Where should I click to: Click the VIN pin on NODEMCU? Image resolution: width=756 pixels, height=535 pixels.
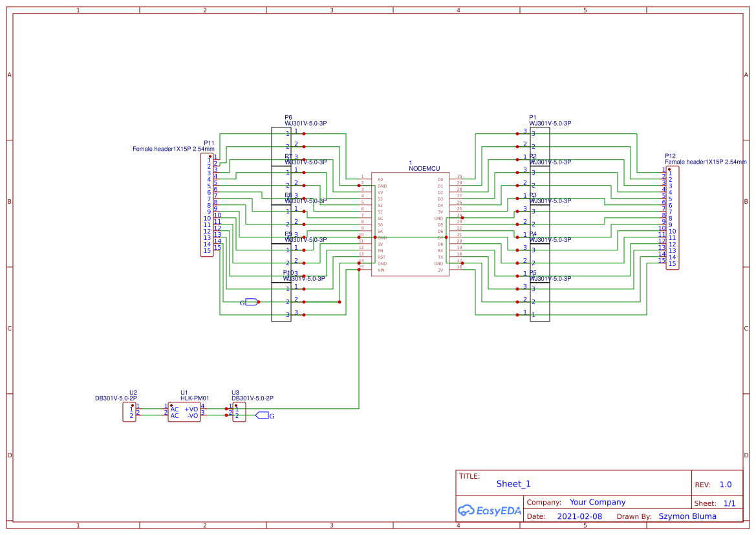(x=381, y=270)
